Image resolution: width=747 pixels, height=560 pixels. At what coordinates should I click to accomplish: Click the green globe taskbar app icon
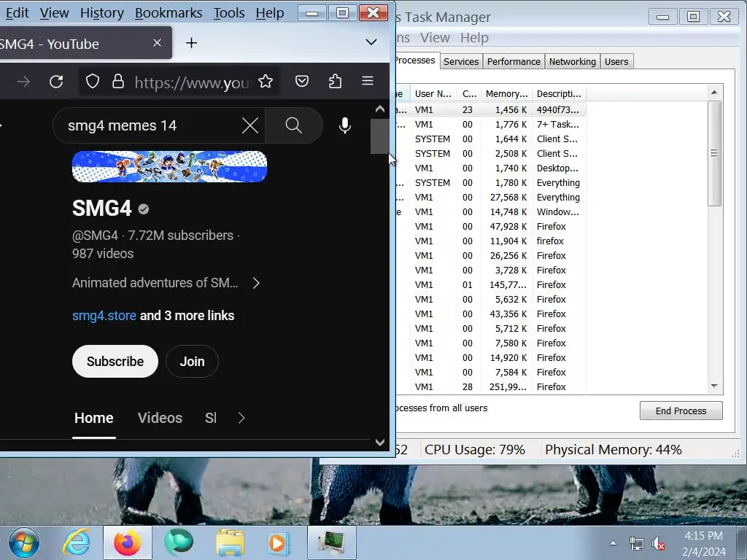(179, 542)
